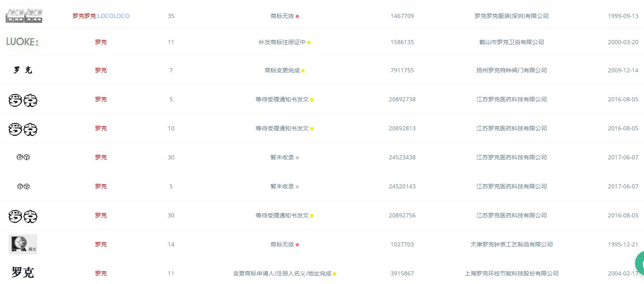The height and width of the screenshot is (284, 644).
Task: Click the 罗克罗克 trademark name link
Action: point(85,16)
